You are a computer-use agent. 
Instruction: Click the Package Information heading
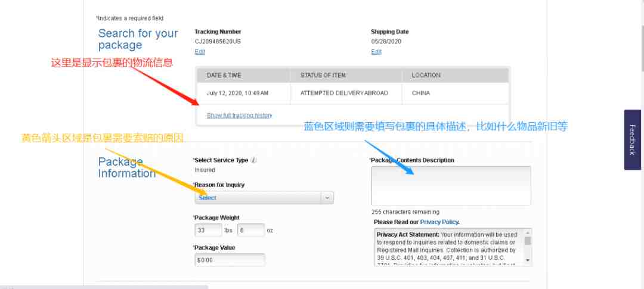point(126,167)
